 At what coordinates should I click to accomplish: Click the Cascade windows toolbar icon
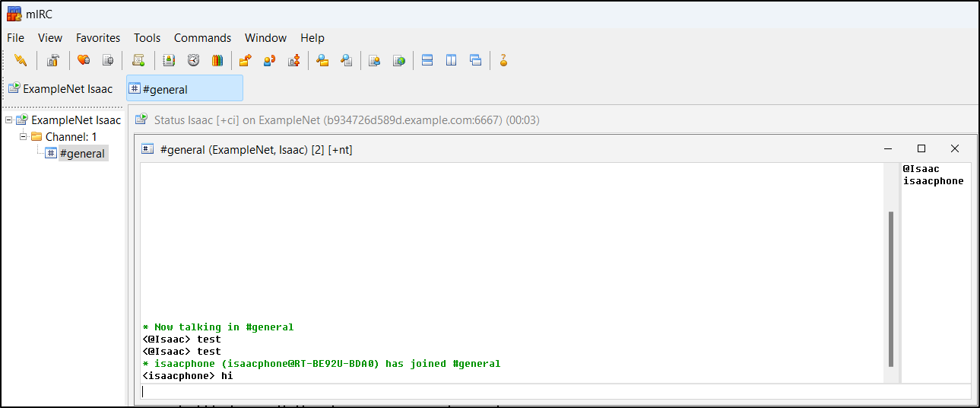476,60
